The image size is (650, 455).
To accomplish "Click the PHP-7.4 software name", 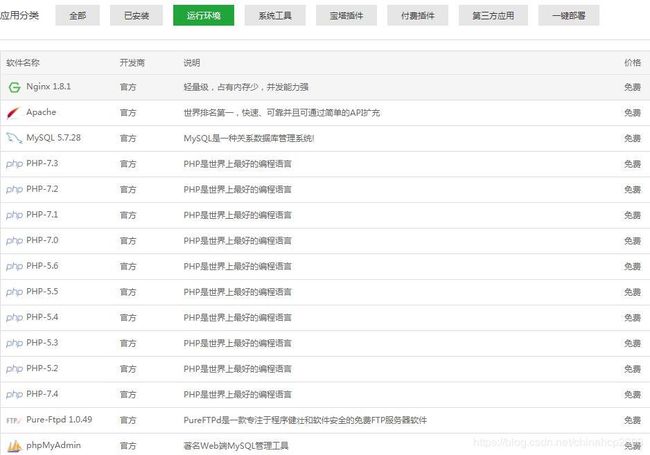I will point(42,394).
